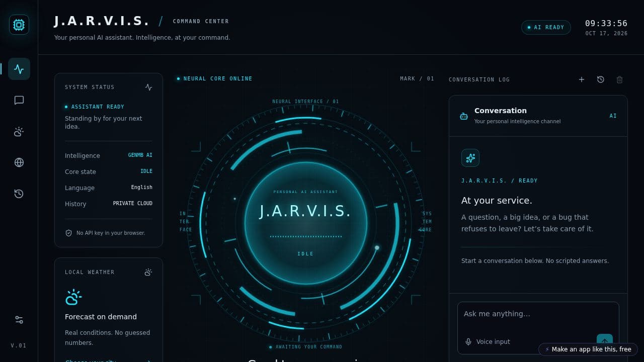The image size is (644, 362).
Task: Focus the Ask me anything input field
Action: 538,314
